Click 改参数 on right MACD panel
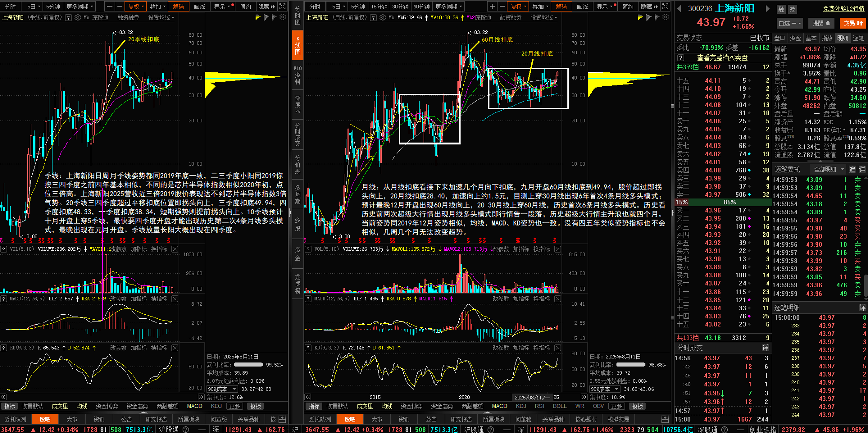Image resolution: width=868 pixels, height=433 pixels. click(500, 299)
